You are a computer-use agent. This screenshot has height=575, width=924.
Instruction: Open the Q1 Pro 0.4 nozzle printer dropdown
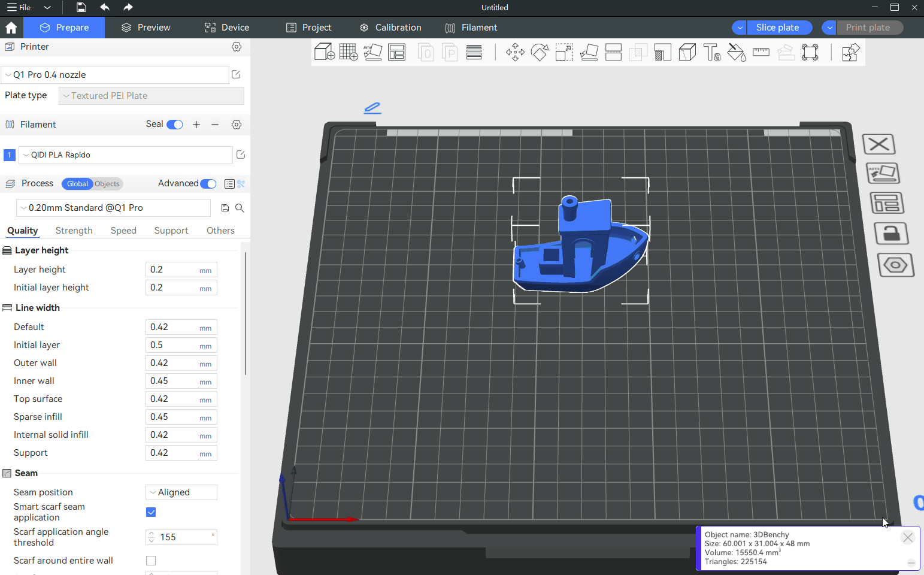[x=115, y=75]
